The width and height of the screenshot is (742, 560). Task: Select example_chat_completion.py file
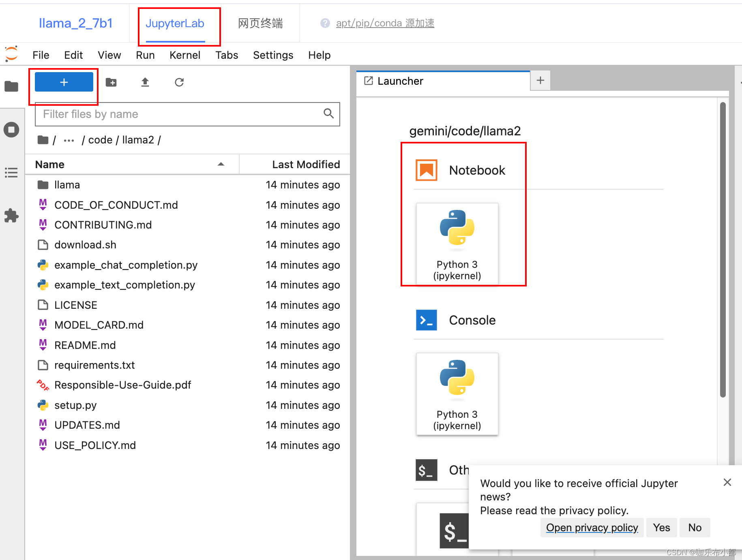pyautogui.click(x=187, y=265)
